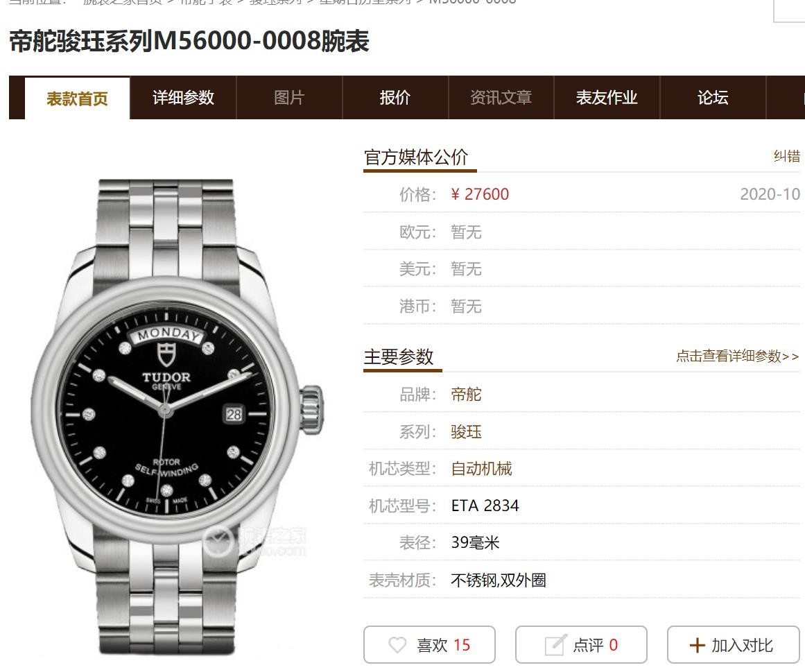The width and height of the screenshot is (805, 672).
Task: Click the 点评 0 review button
Action: (581, 645)
